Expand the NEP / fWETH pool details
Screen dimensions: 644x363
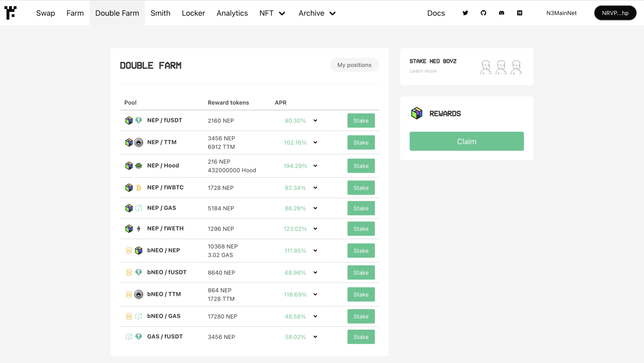[315, 229]
